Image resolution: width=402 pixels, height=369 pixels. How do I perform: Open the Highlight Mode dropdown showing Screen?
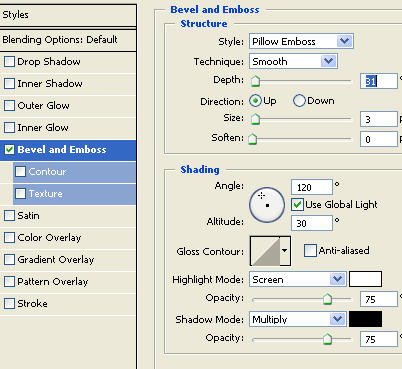point(298,279)
